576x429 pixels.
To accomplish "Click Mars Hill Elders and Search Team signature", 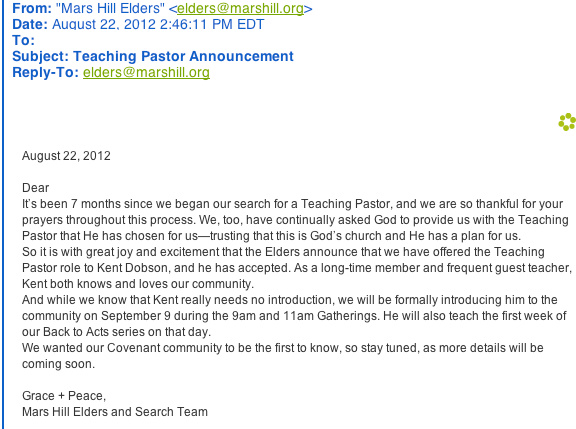I will [115, 412].
